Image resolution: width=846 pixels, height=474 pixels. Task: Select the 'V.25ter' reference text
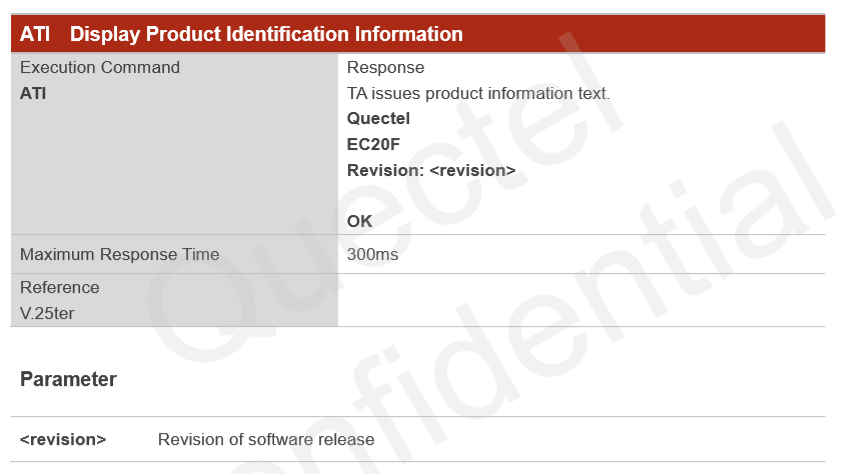(47, 313)
